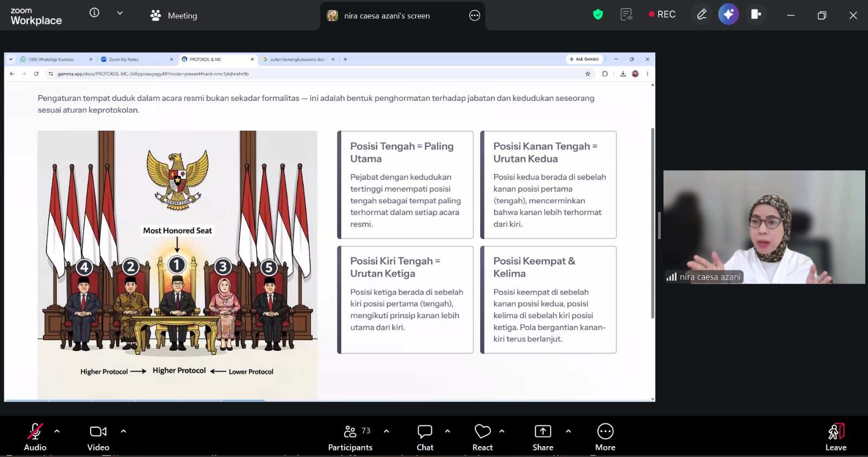868x457 pixels.
Task: Toggle the side panel view icon
Action: point(756,15)
